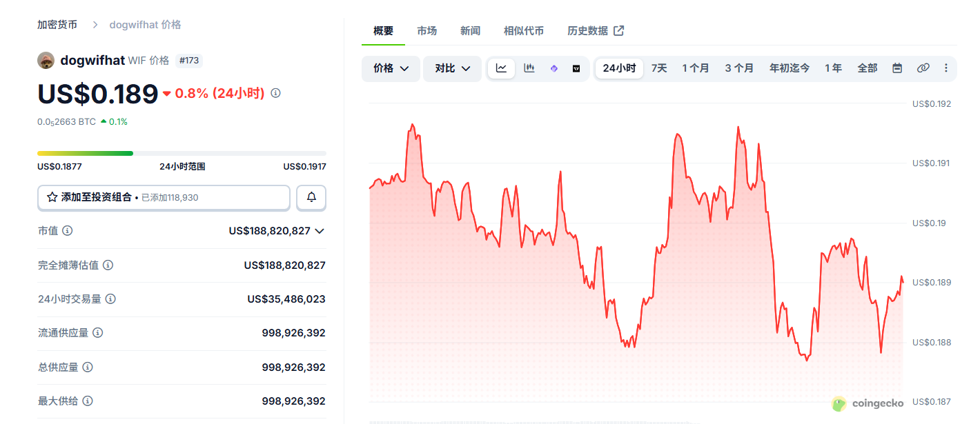Image resolution: width=980 pixels, height=424 pixels.
Task: Click info icon beside 流通供应量
Action: [98, 333]
